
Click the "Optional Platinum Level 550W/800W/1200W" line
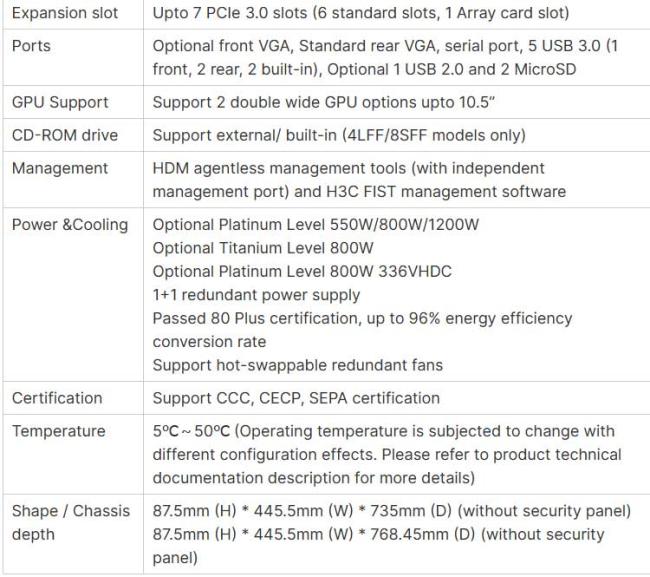click(316, 224)
